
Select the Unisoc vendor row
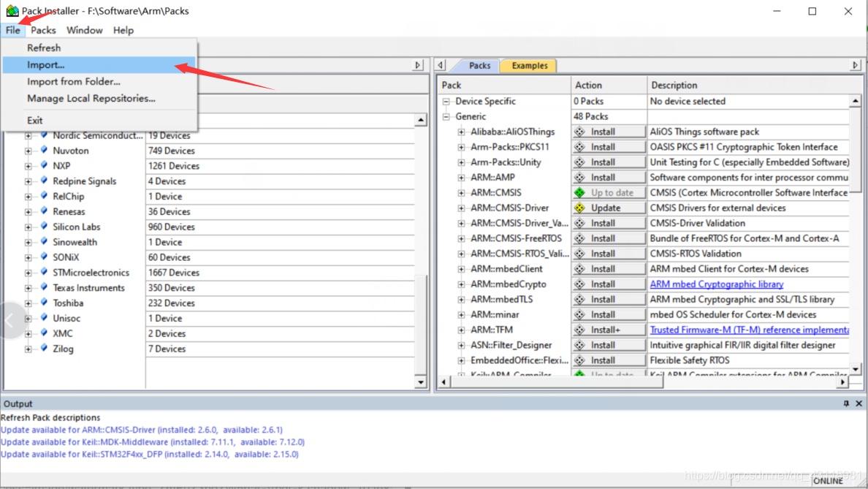[66, 319]
